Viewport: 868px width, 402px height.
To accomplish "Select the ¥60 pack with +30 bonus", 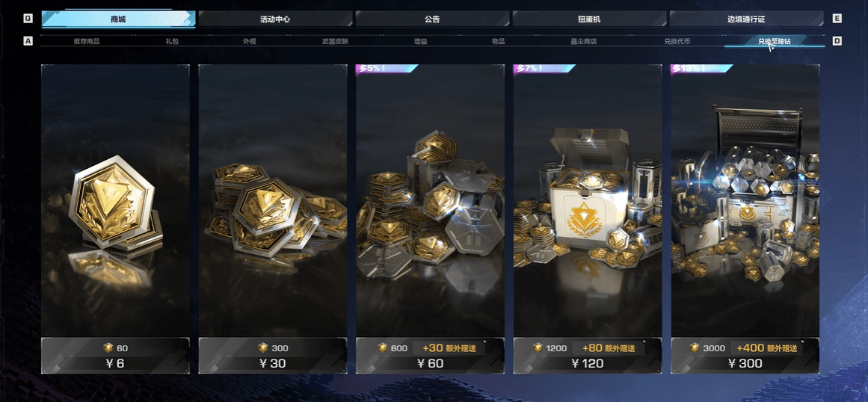I will [x=430, y=356].
